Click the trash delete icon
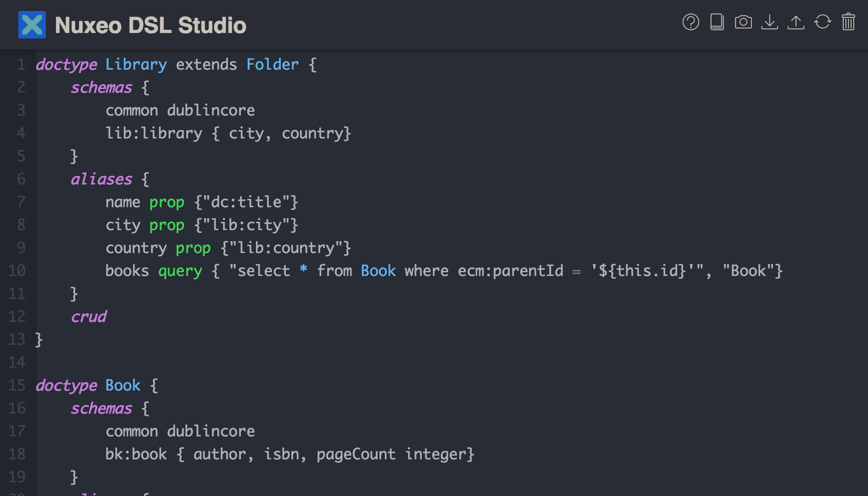 pyautogui.click(x=848, y=22)
